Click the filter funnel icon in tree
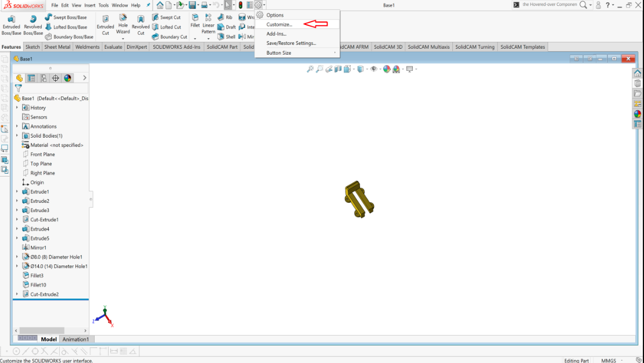This screenshot has width=644, height=363. [x=18, y=88]
